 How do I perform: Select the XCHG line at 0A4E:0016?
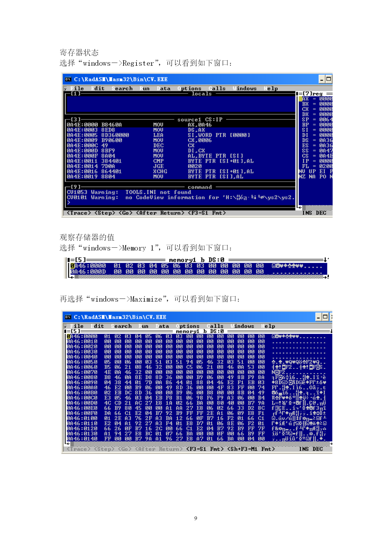181,172
